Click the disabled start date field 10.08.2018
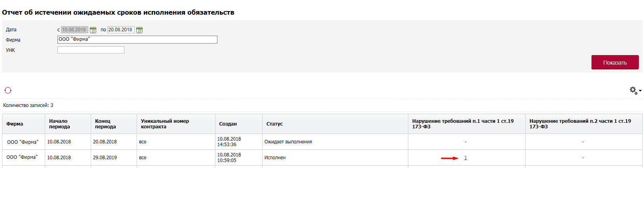The image size is (644, 204). [74, 30]
